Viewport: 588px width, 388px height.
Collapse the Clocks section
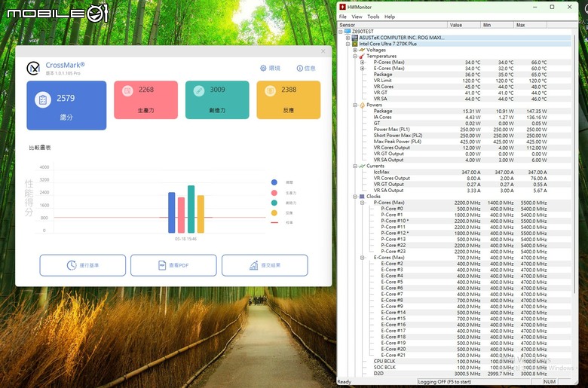coord(355,197)
